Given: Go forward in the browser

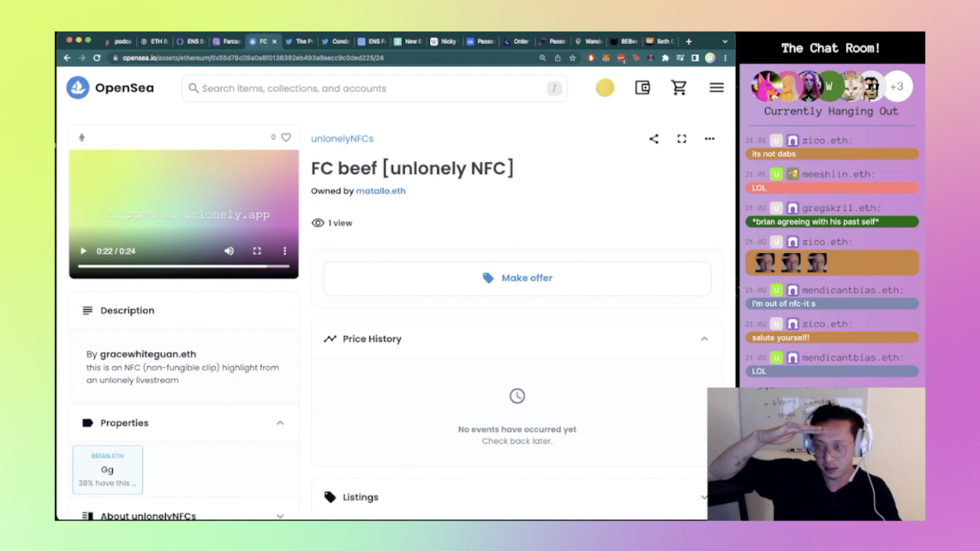Looking at the screenshot, I should [x=81, y=58].
